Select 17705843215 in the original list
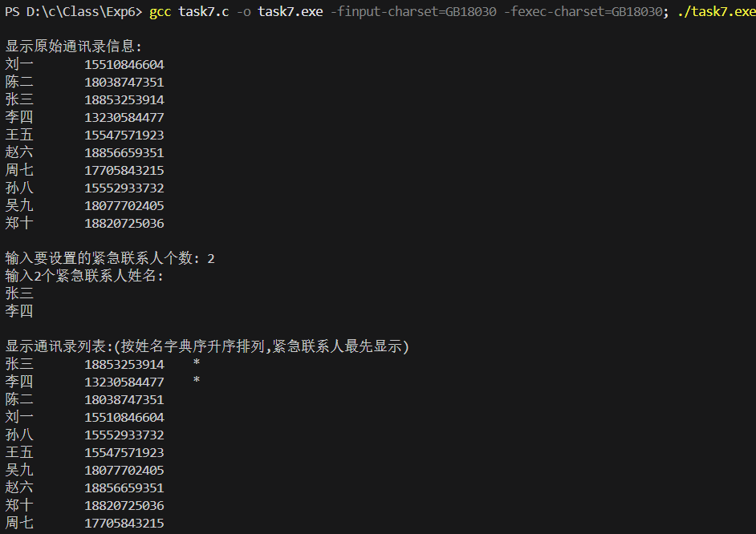The height and width of the screenshot is (534, 756). coord(124,171)
